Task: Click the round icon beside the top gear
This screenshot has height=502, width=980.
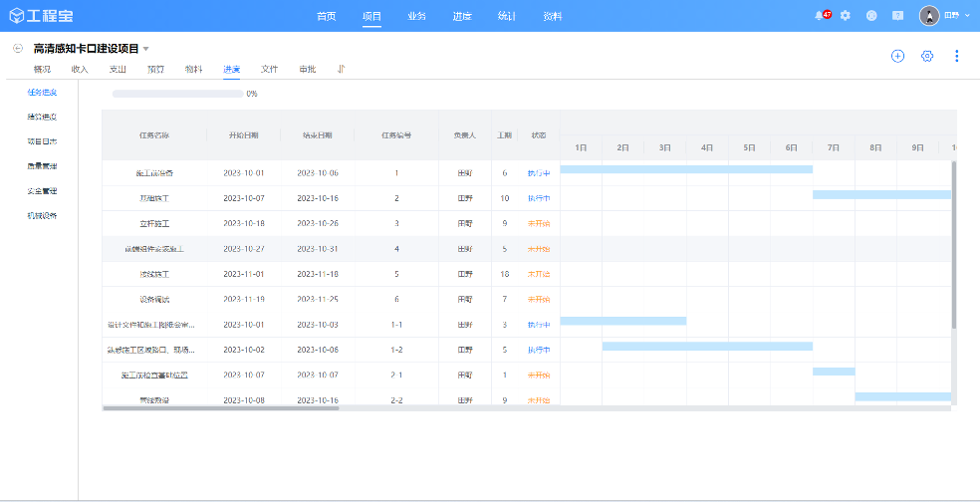Action: pos(871,16)
